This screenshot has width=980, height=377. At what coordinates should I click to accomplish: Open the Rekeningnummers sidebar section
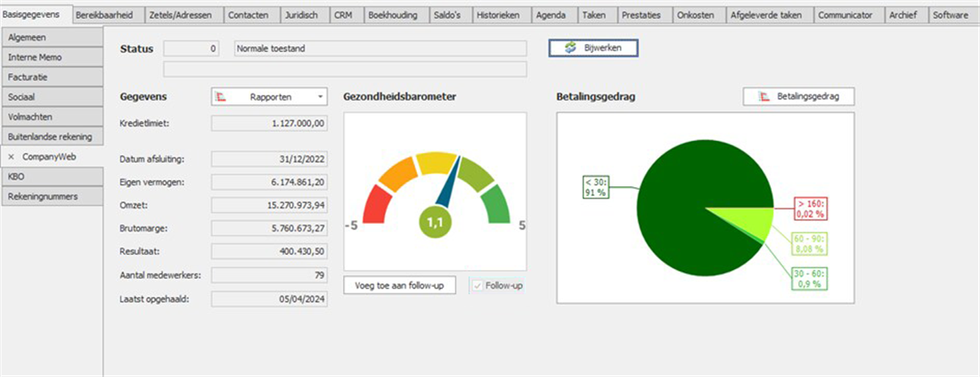pyautogui.click(x=50, y=196)
